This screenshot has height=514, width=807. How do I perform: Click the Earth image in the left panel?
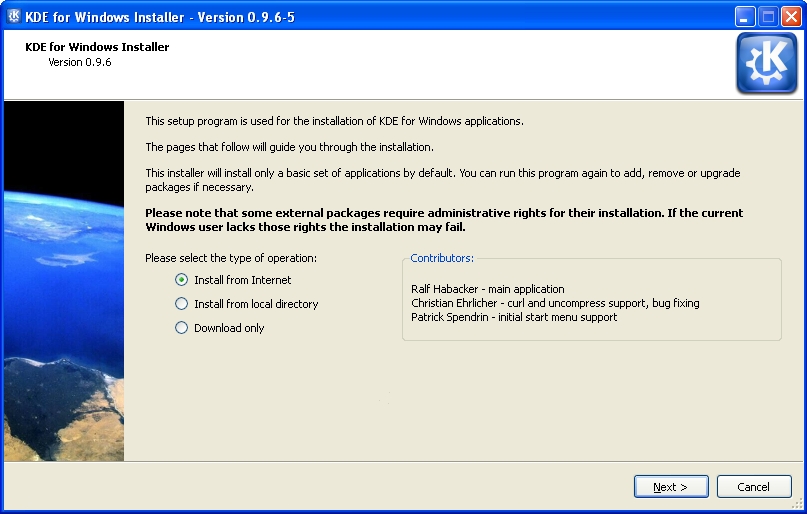[64, 280]
